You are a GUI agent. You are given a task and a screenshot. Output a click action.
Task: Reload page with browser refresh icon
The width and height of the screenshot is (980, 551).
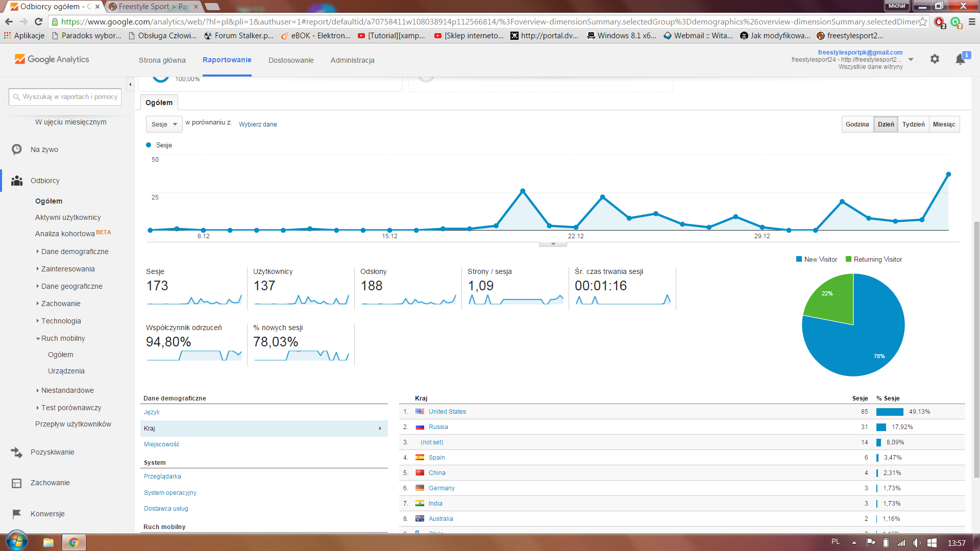[x=38, y=21]
